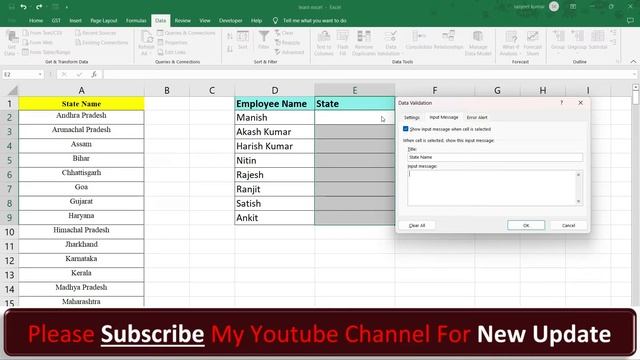Open the Comments speech bubble icon

tap(630, 20)
